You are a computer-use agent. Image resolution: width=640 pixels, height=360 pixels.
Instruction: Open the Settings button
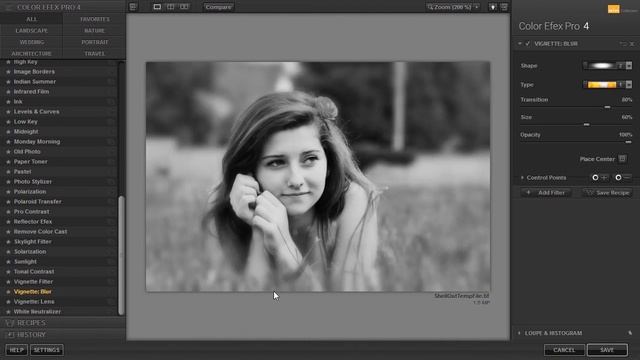(x=47, y=350)
